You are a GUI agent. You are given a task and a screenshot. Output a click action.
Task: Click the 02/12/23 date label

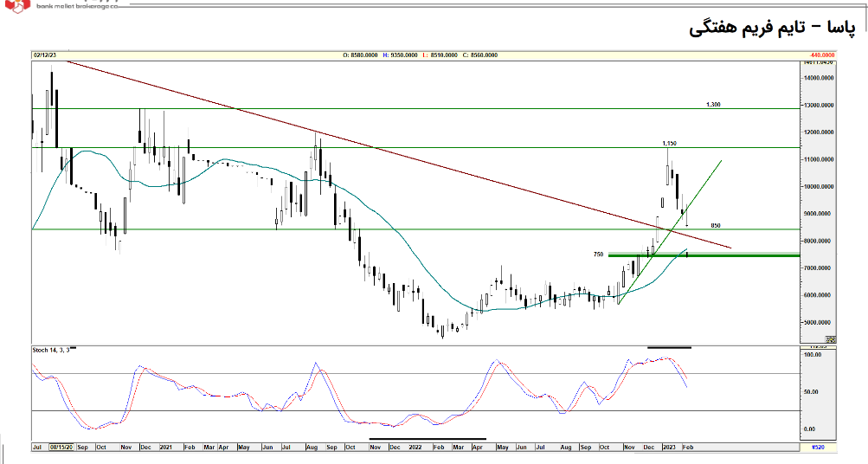(46, 55)
